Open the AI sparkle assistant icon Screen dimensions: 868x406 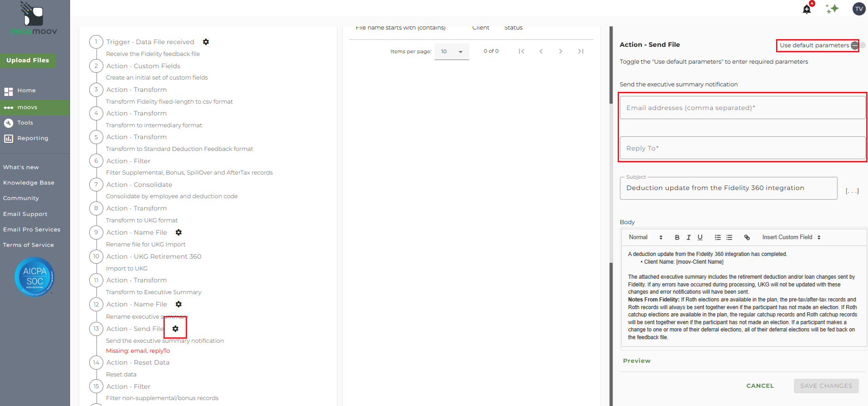[x=832, y=9]
